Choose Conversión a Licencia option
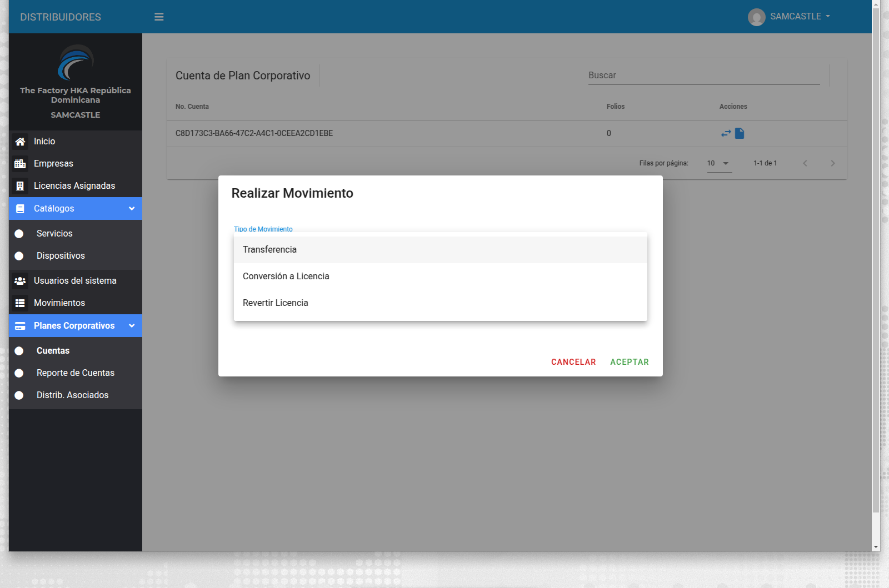This screenshot has height=588, width=889. [x=441, y=277]
